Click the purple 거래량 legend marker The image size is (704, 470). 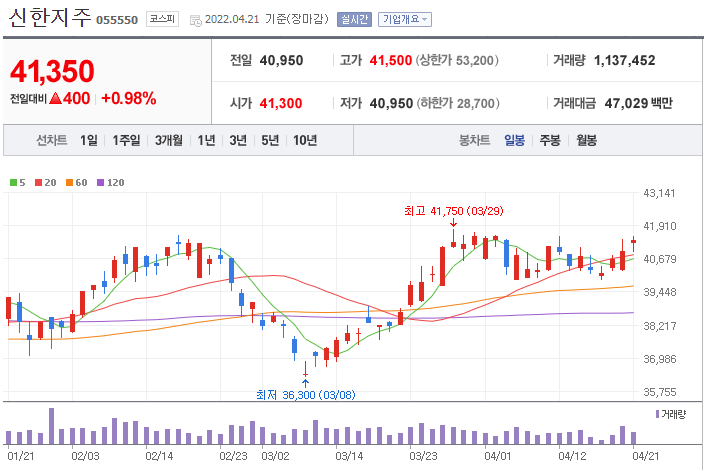(x=658, y=414)
